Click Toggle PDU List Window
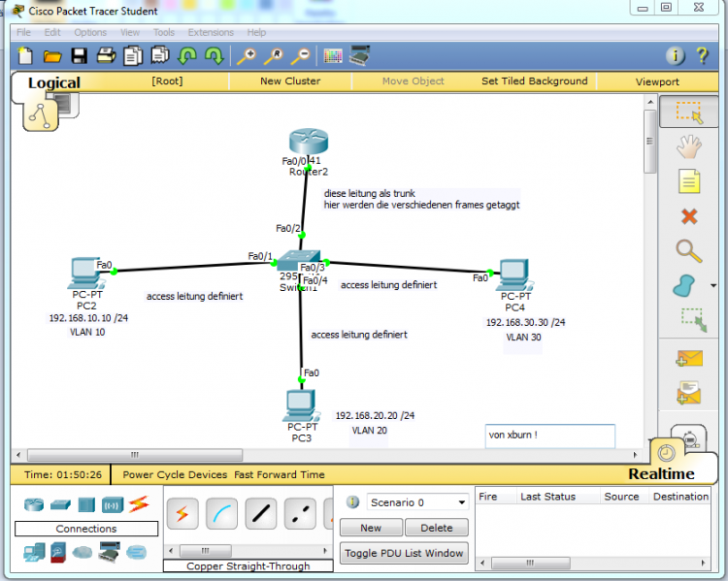The width and height of the screenshot is (728, 581). point(404,553)
